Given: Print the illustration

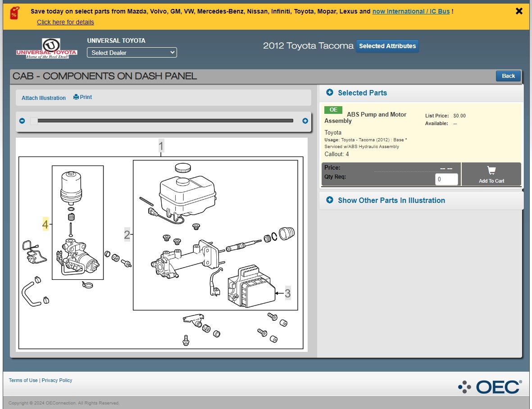Looking at the screenshot, I should pyautogui.click(x=83, y=97).
